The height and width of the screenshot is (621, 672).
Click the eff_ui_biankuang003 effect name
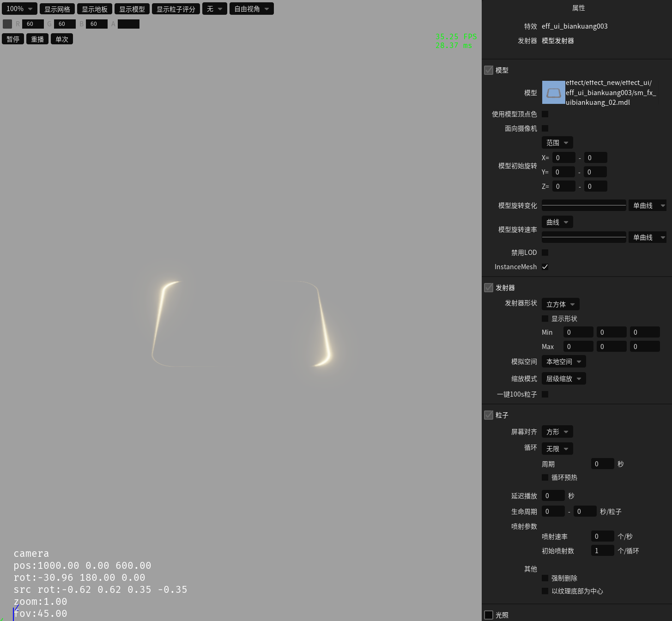[x=575, y=26]
